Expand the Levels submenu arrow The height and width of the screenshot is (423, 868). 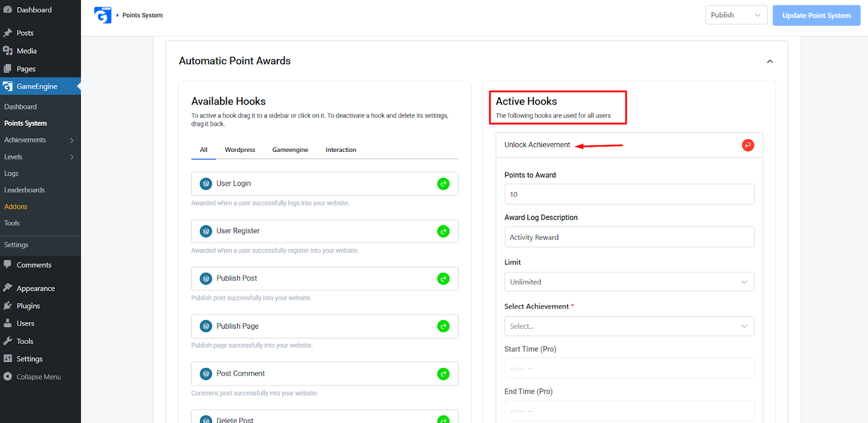pos(72,157)
